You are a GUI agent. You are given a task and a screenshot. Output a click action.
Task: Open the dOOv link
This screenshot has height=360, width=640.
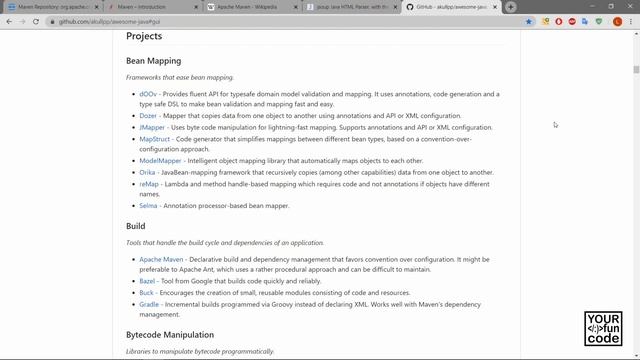click(148, 94)
